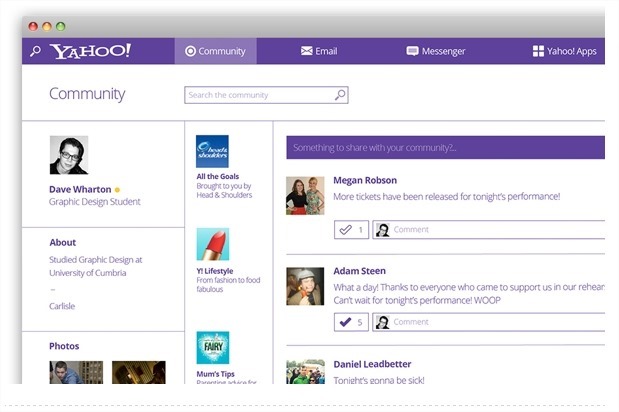This screenshot has height=412, width=619.
Task: Click the Yahoo! Apps grid icon
Action: click(x=538, y=51)
